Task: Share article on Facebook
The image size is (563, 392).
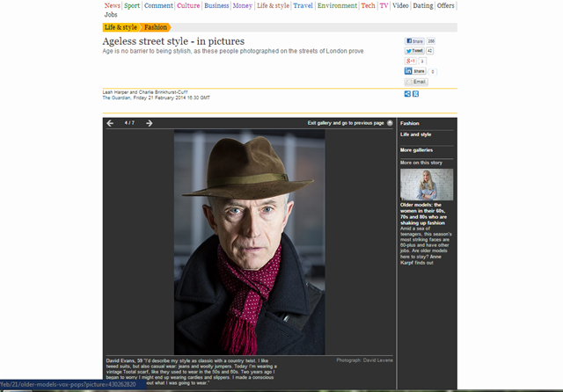Action: 414,41
